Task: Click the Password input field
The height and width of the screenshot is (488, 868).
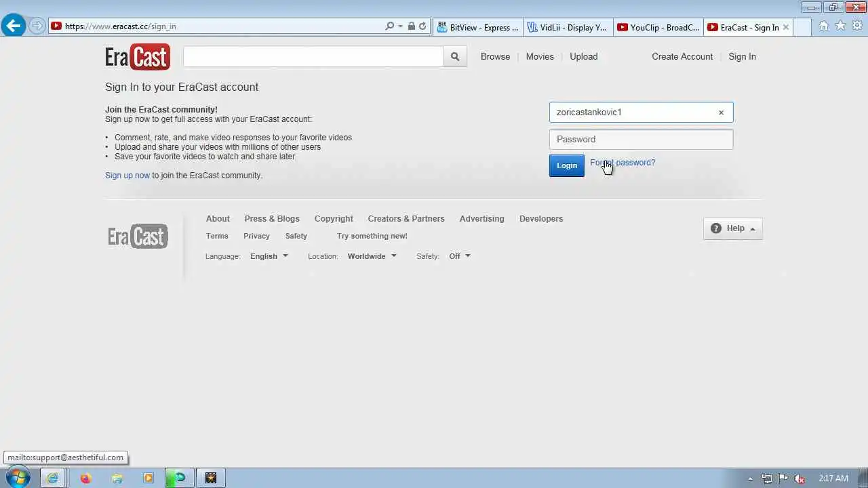Action: pos(641,140)
